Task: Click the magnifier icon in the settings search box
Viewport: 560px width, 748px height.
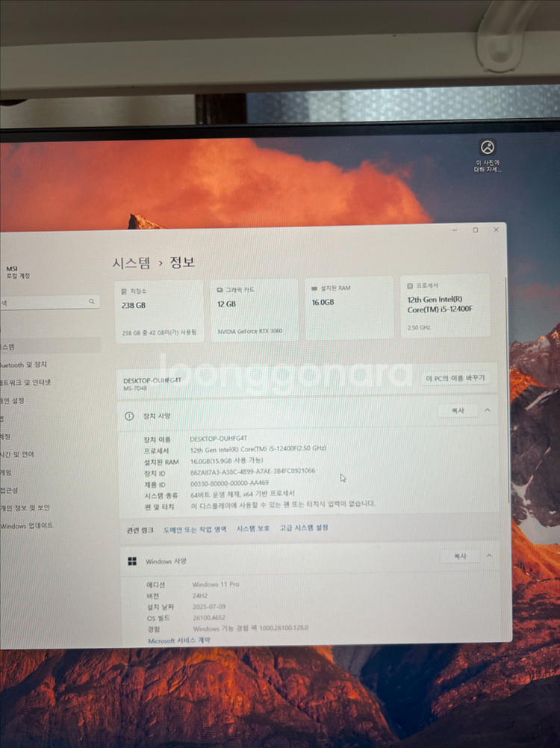Action: click(x=92, y=301)
